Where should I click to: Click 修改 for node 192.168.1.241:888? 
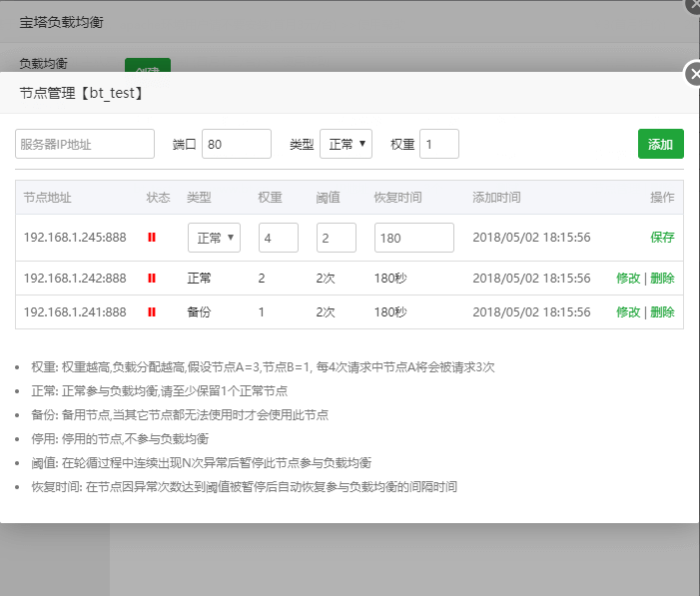[628, 311]
